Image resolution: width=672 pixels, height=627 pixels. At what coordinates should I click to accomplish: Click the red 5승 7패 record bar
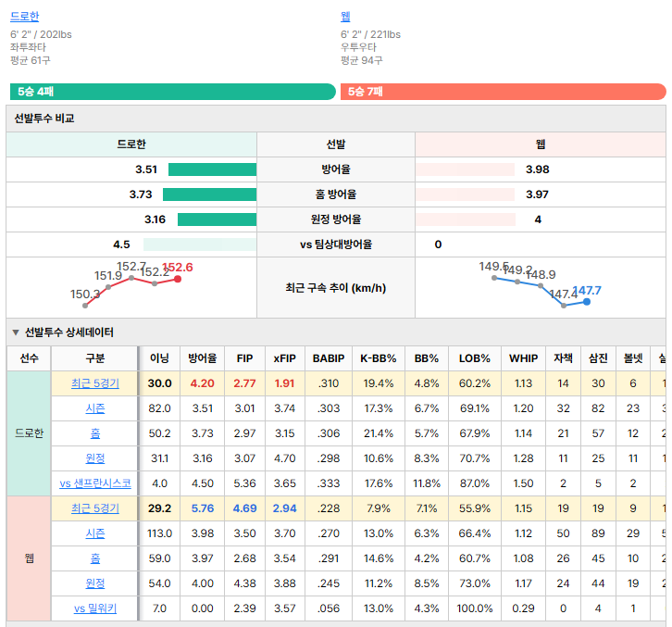point(504,92)
